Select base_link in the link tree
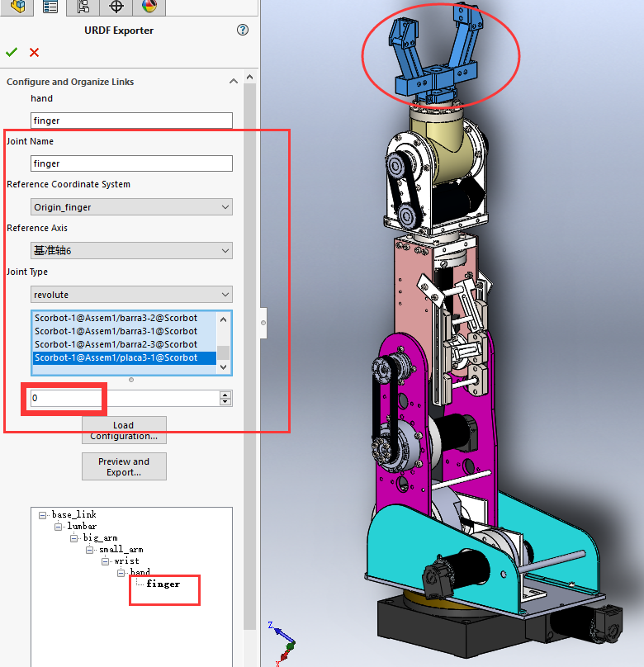The height and width of the screenshot is (667, 644). click(x=74, y=515)
